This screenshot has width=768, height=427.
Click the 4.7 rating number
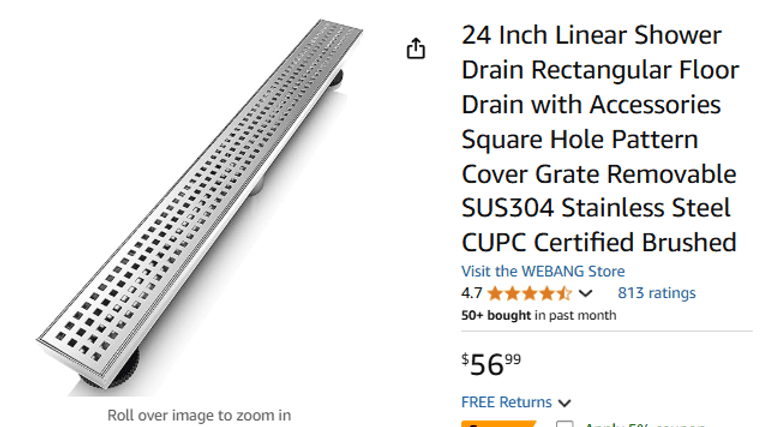click(x=472, y=293)
